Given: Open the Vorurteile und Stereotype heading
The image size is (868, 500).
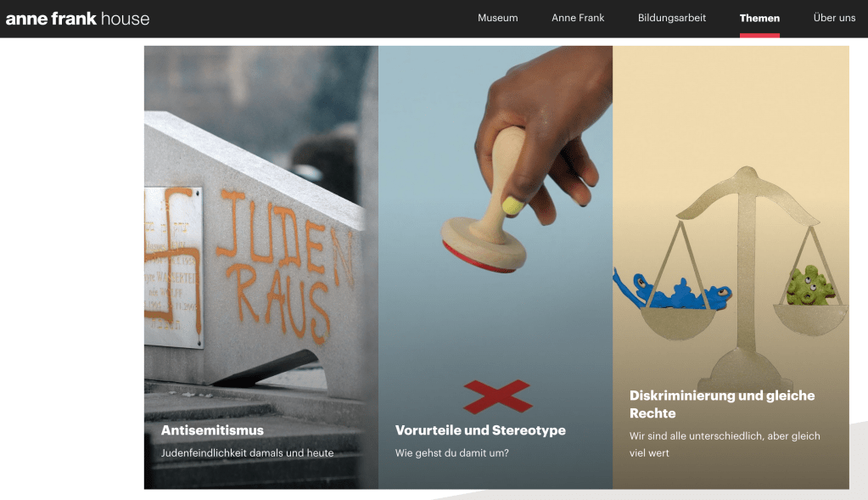Looking at the screenshot, I should [480, 430].
